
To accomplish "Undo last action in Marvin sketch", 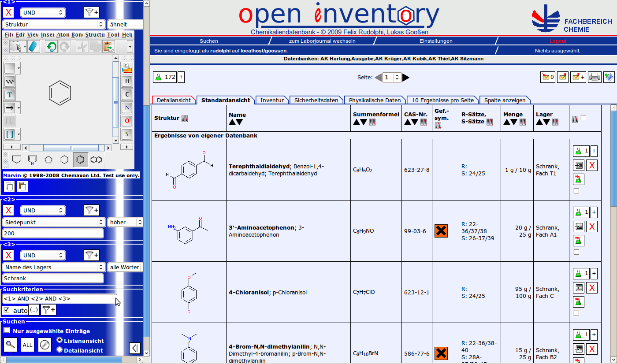I will click(52, 46).
